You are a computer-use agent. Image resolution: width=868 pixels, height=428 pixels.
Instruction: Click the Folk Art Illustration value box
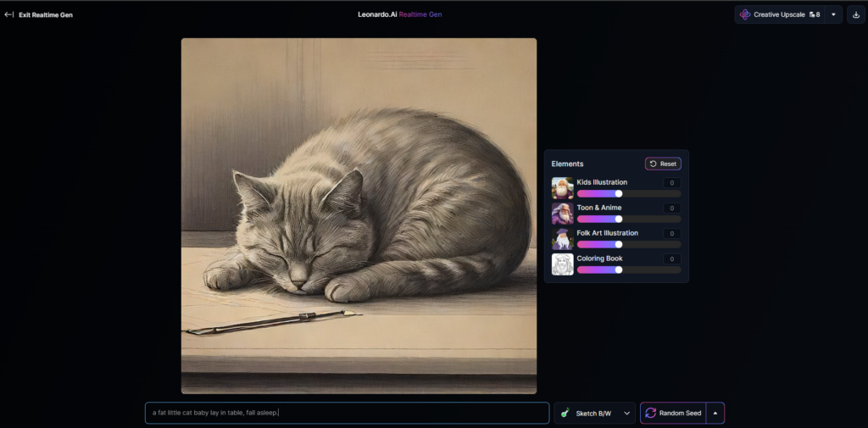[670, 233]
